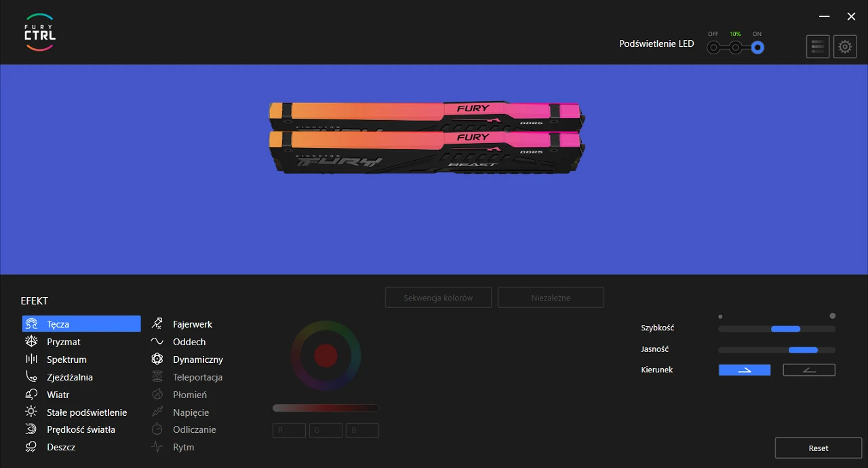This screenshot has width=868, height=468.
Task: Choose the Spektrum effect icon
Action: pyautogui.click(x=31, y=359)
